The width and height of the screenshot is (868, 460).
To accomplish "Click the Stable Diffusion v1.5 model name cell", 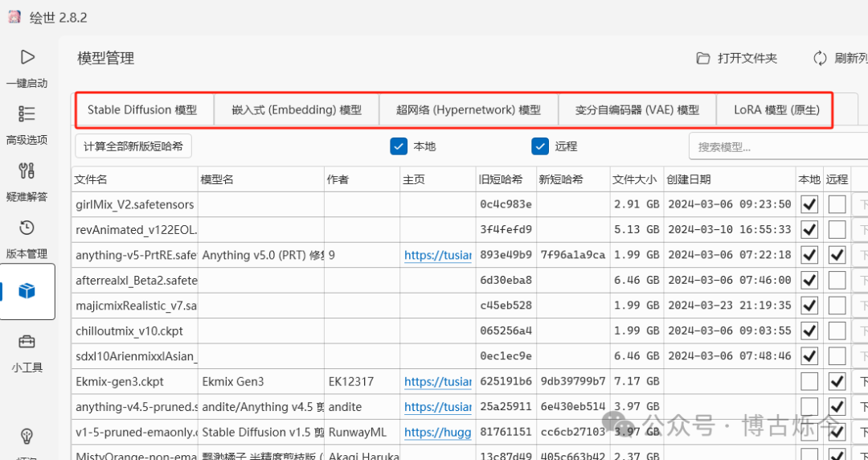I will coord(261,433).
